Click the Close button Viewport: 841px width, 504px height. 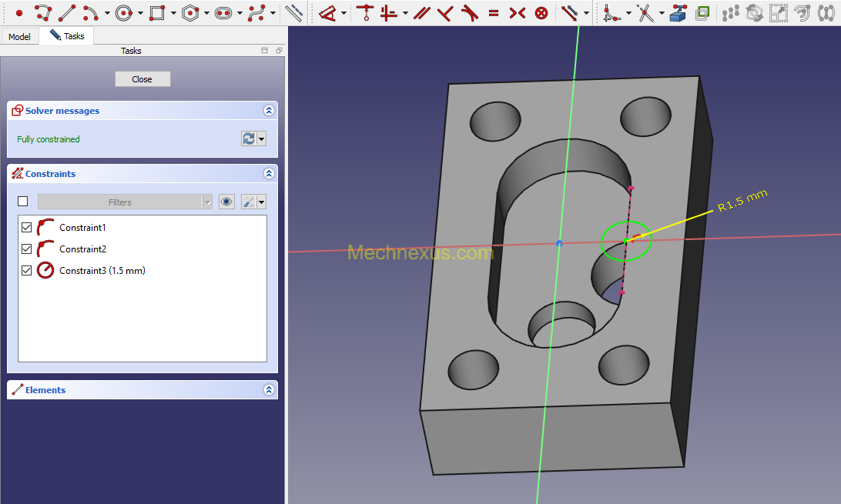point(142,79)
